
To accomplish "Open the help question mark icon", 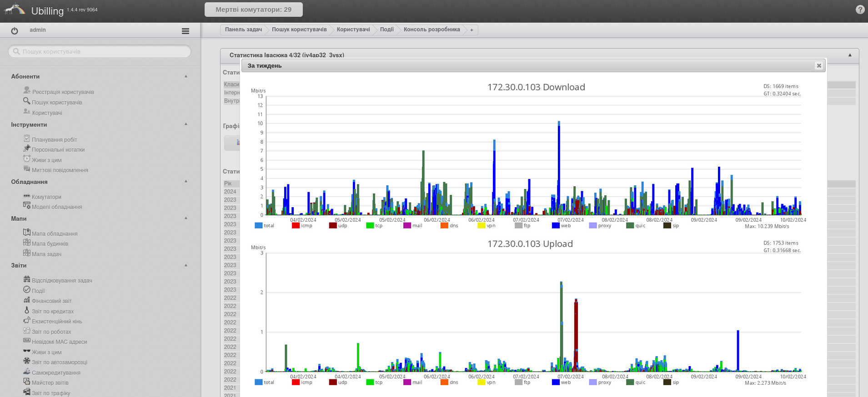I will pos(860,10).
